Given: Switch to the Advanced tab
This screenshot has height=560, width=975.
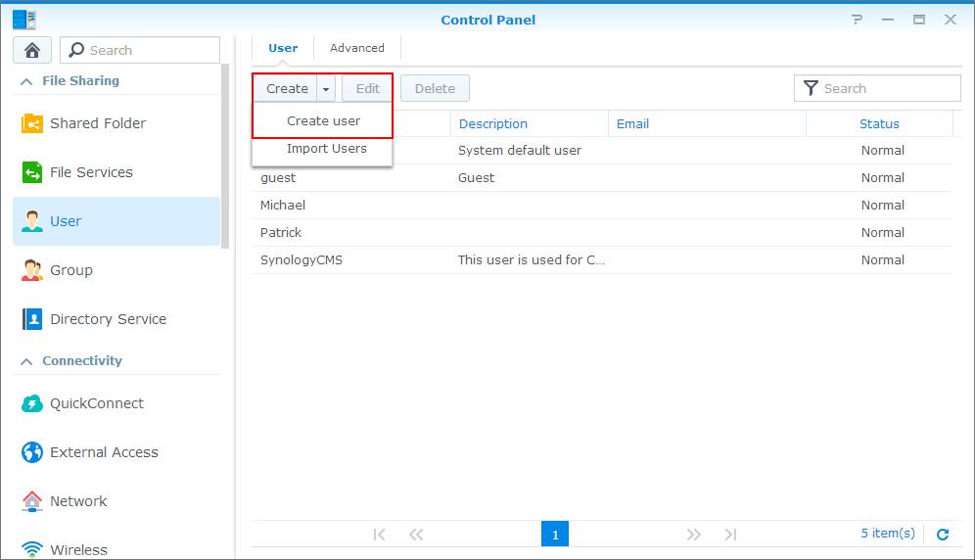Looking at the screenshot, I should tap(357, 48).
